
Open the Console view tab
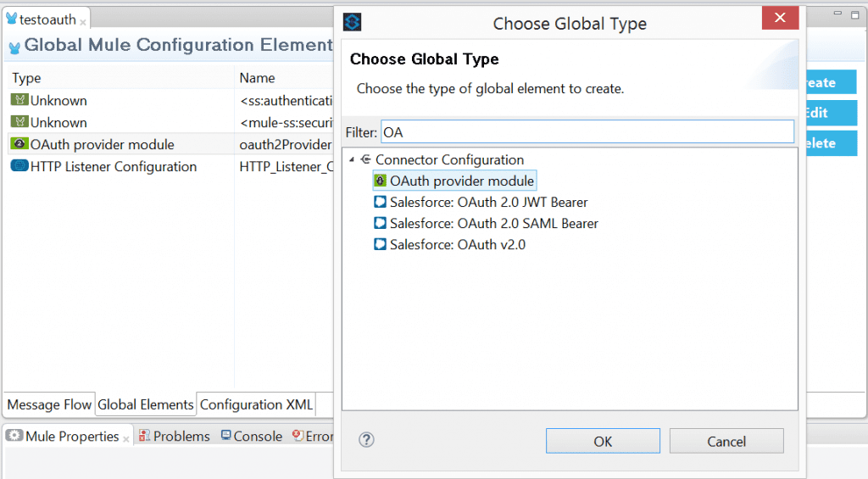click(x=258, y=437)
